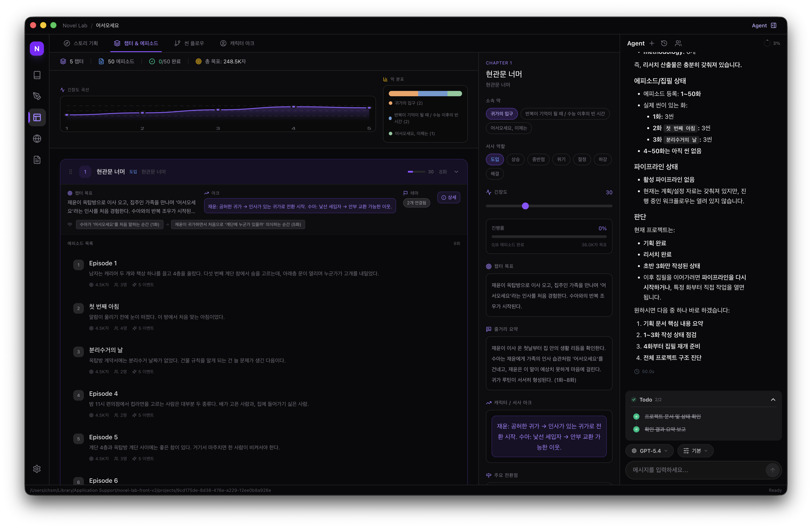Click the 상세 detail button
Viewport: 812px width, 528px height.
coord(449,198)
